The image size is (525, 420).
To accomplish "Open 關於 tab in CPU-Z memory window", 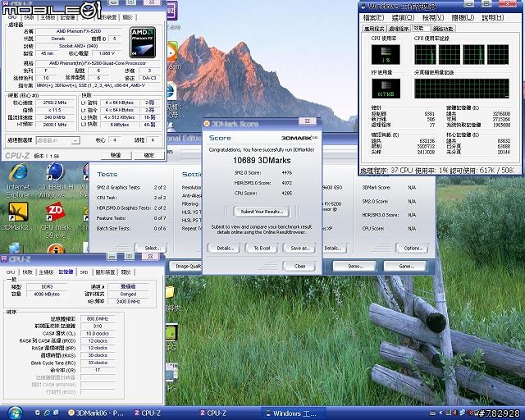I will coord(126,272).
